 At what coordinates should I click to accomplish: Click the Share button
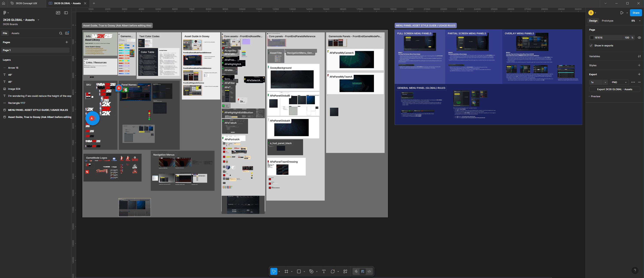coord(635,13)
